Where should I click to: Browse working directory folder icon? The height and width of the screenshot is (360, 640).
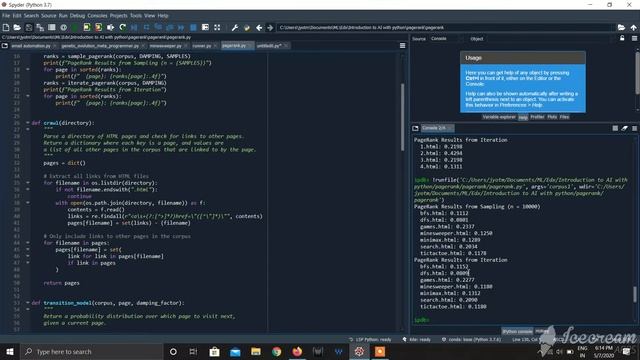(x=621, y=27)
